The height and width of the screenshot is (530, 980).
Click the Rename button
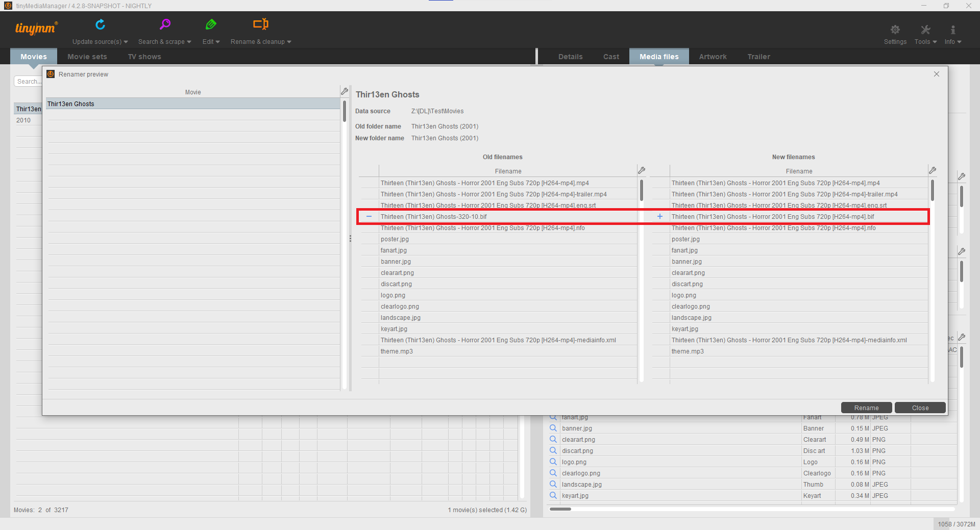click(x=866, y=408)
